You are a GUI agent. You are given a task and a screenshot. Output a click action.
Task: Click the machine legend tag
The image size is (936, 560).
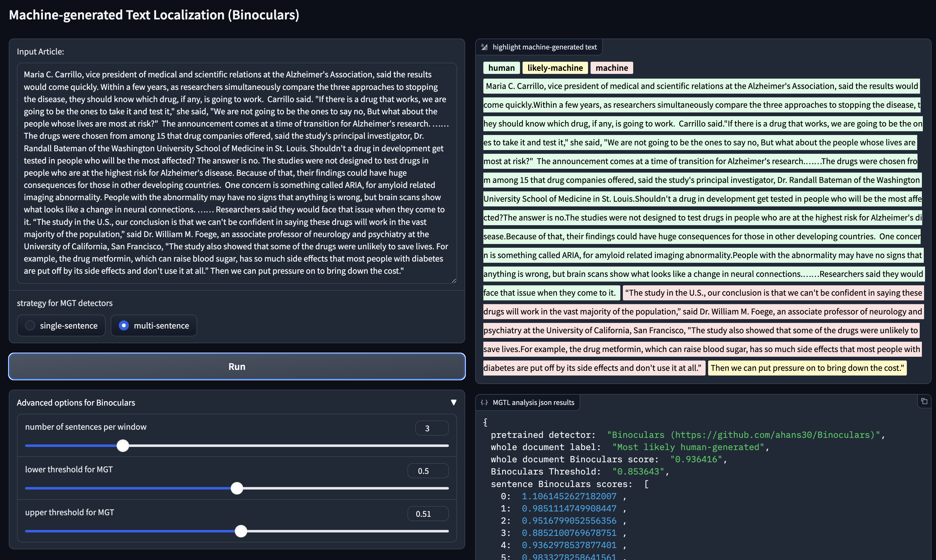pos(611,68)
